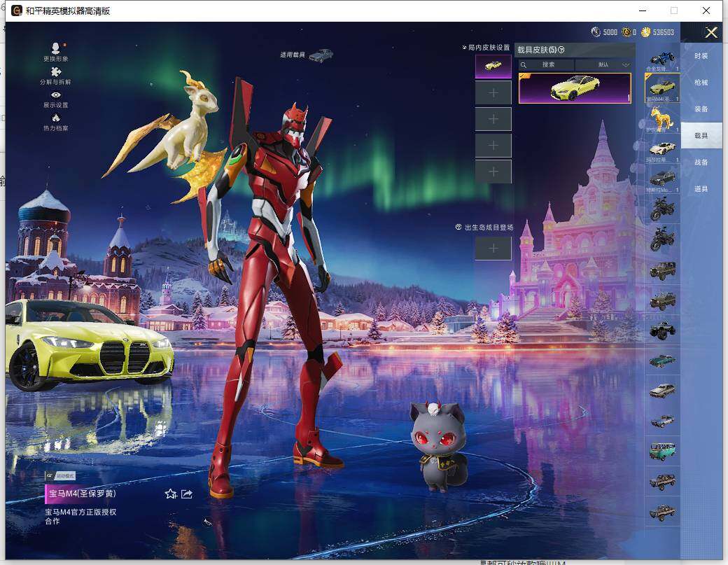Click the gold coin icon showing 0

pyautogui.click(x=626, y=32)
